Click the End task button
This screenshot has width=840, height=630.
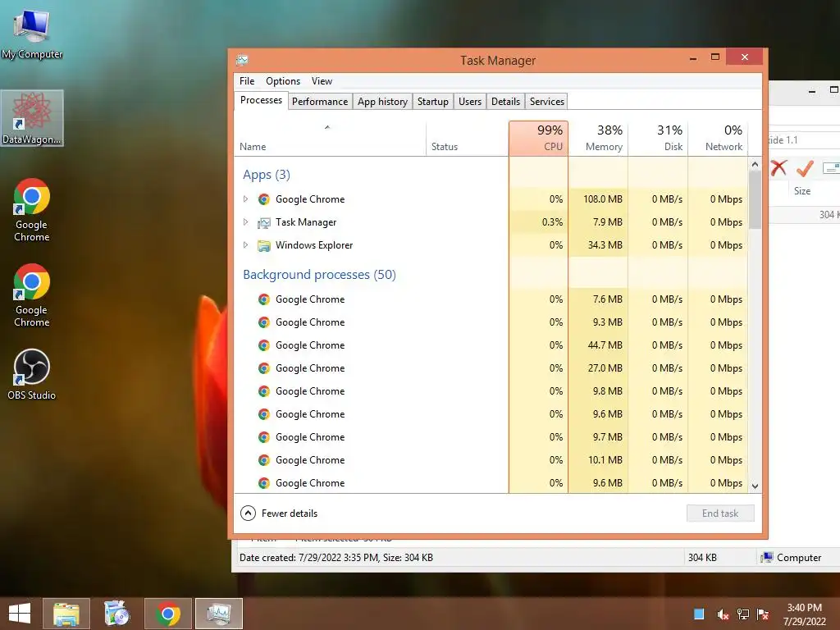click(720, 514)
